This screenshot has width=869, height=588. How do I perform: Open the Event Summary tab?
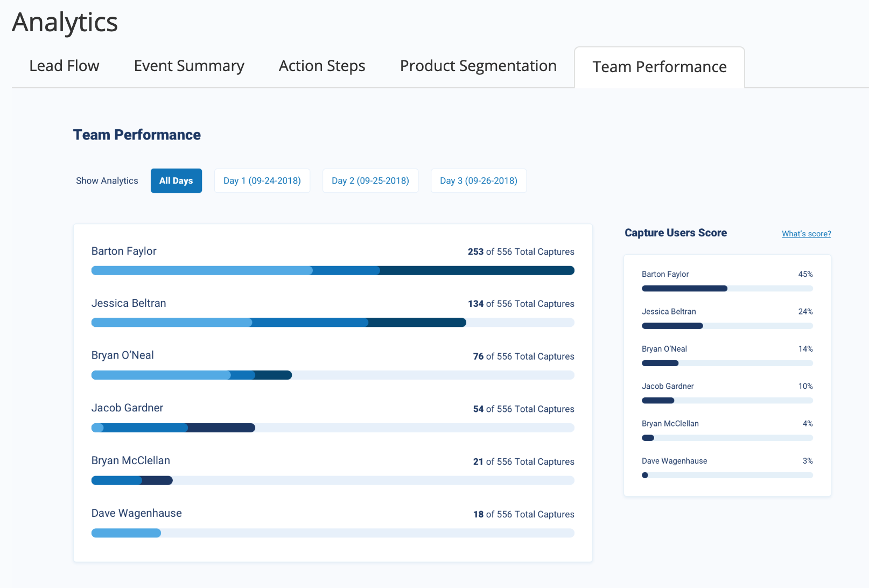(189, 66)
